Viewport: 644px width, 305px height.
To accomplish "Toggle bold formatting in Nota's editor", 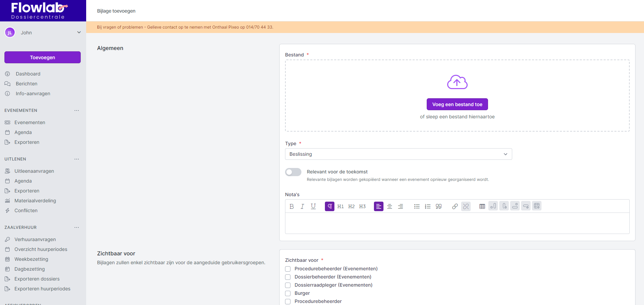I will coord(292,206).
